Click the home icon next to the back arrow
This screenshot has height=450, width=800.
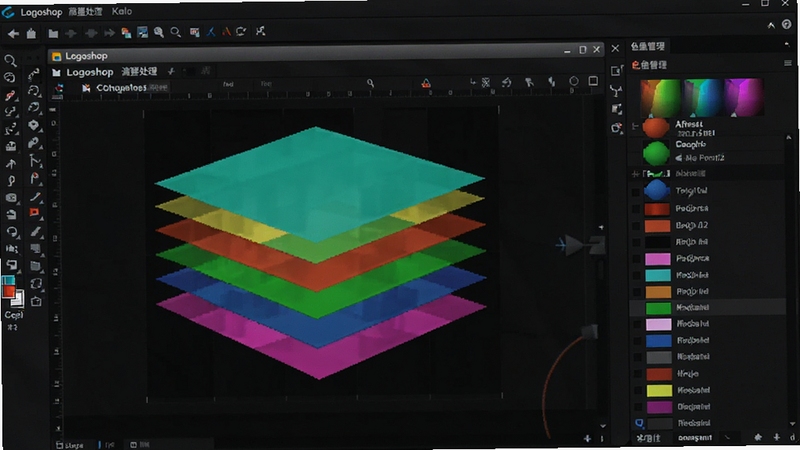31,34
